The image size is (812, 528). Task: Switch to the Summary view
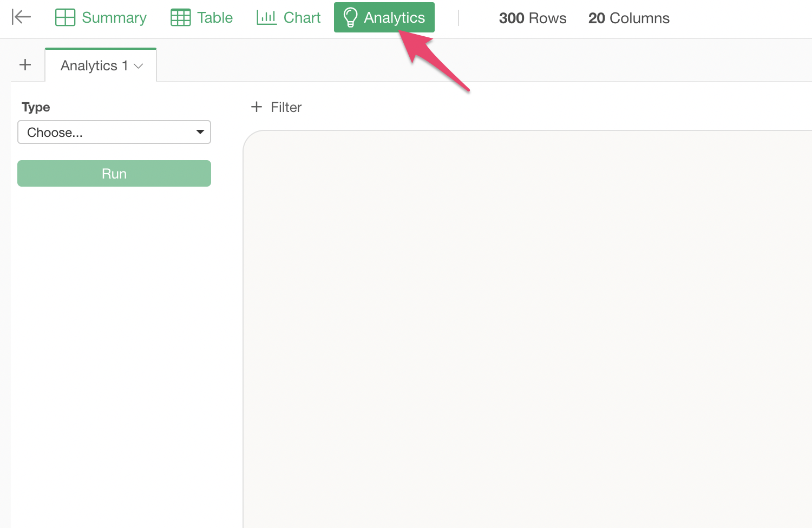pyautogui.click(x=101, y=17)
